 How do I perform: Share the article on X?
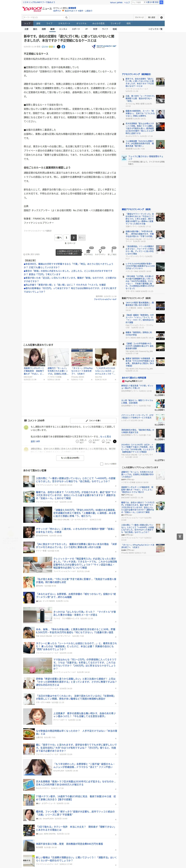pyautogui.click(x=59, y=47)
